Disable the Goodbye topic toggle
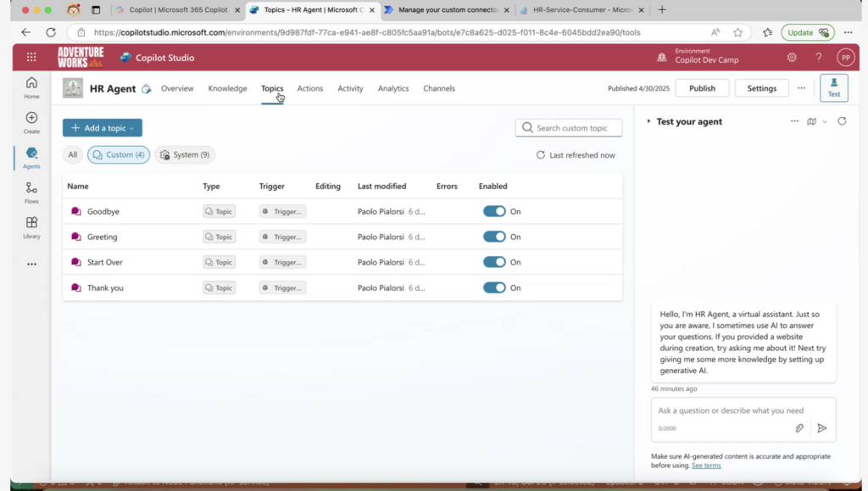This screenshot has width=868, height=491. click(x=494, y=211)
